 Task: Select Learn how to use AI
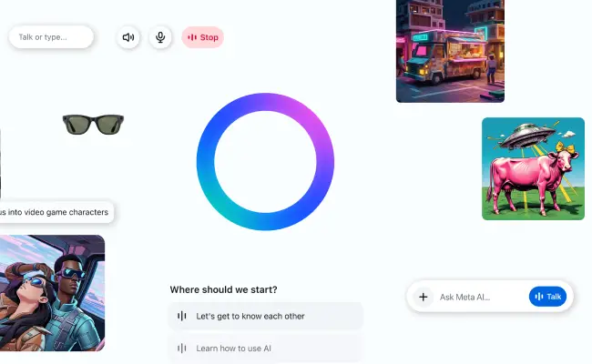[x=266, y=349]
